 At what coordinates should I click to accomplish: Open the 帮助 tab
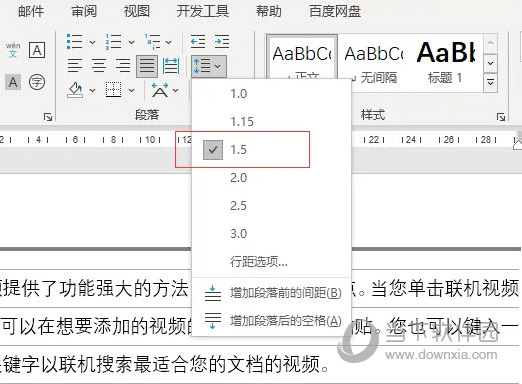coord(269,11)
